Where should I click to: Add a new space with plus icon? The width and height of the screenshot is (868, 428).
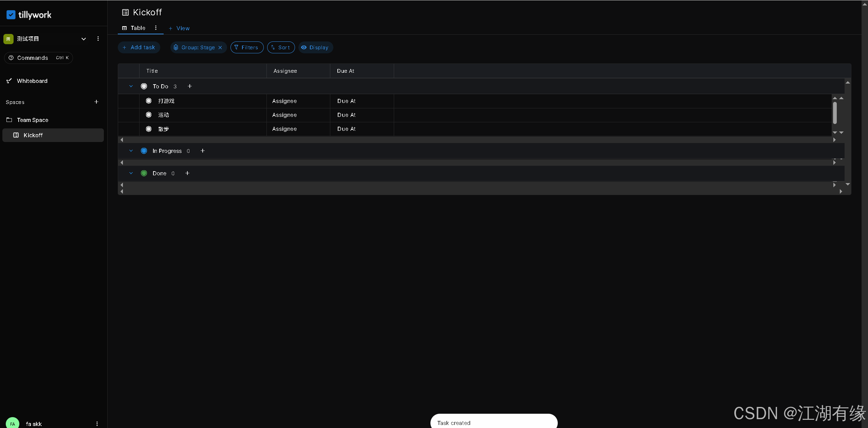tap(96, 102)
